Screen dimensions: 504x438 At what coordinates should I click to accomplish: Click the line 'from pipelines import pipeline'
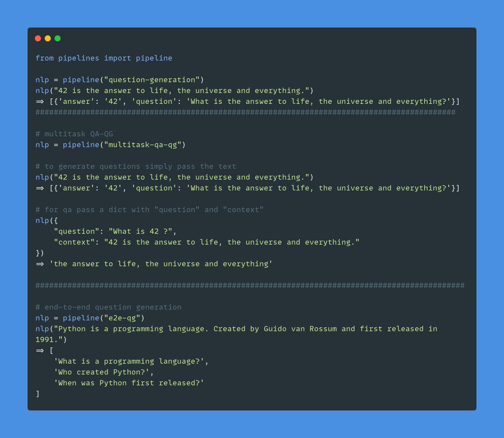coord(104,58)
